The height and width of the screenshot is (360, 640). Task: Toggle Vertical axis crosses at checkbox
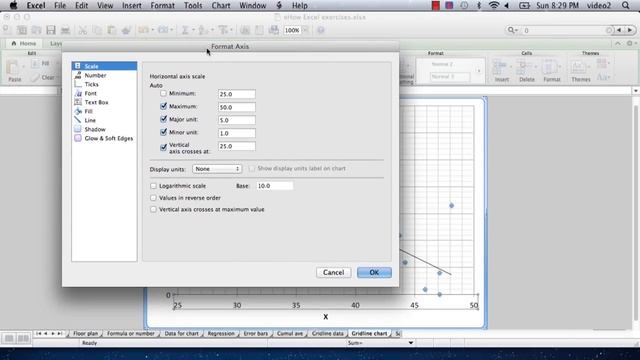coord(163,147)
